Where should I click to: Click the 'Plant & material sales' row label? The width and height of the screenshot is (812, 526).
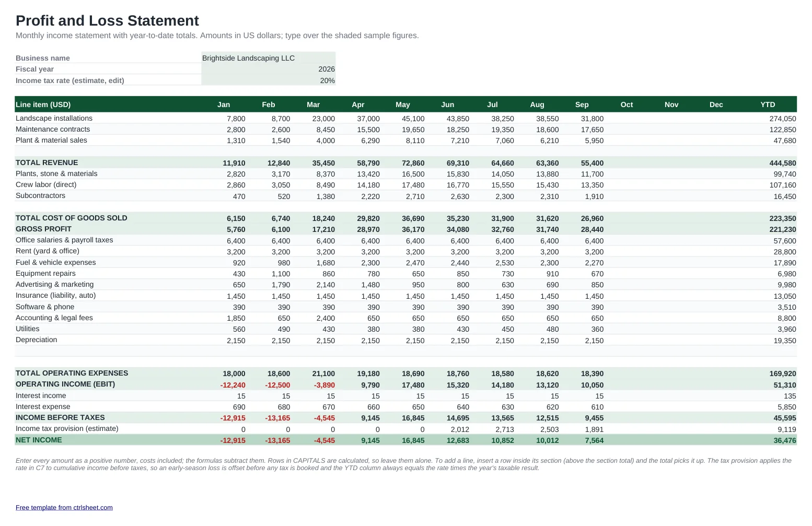51,140
